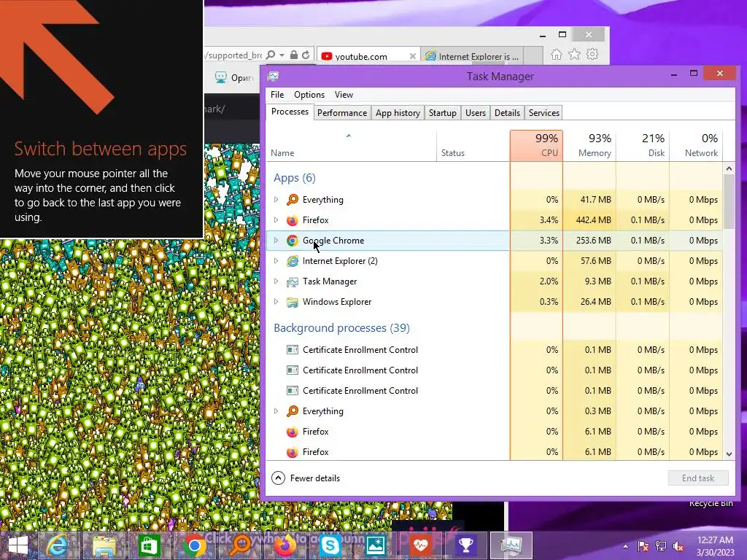Expand the Internet Explorer (2) entry
Viewport: 747px width, 560px height.
pyautogui.click(x=276, y=261)
